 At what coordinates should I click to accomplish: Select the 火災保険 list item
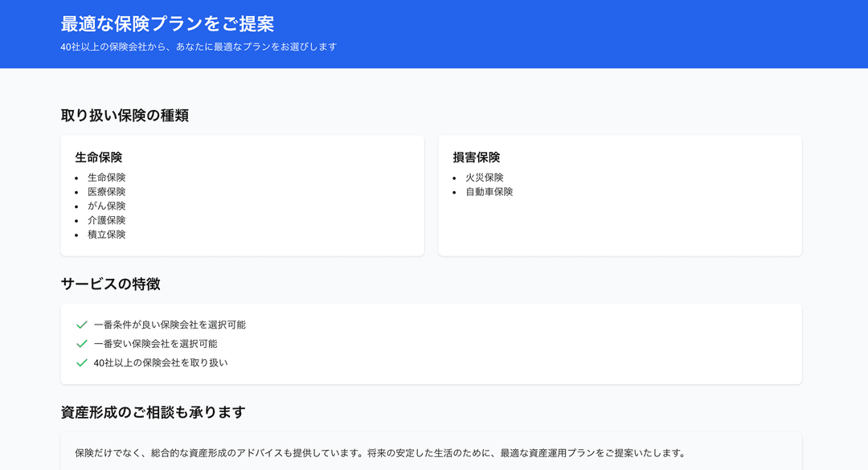tap(485, 178)
